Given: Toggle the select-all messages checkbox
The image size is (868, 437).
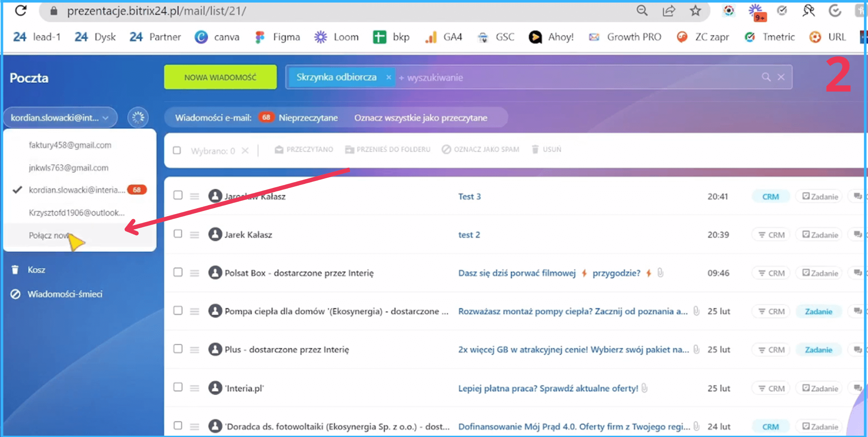Looking at the screenshot, I should (177, 150).
